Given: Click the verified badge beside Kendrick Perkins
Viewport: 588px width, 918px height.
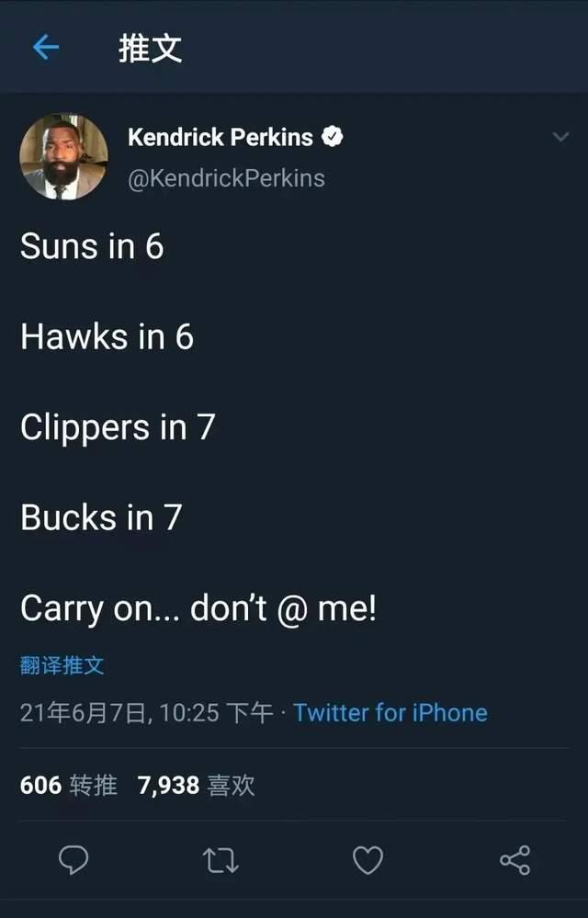Looking at the screenshot, I should (x=333, y=138).
